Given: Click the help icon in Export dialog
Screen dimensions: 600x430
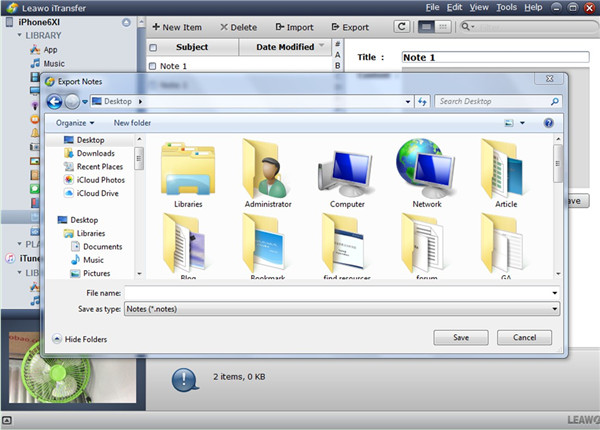Looking at the screenshot, I should click(x=548, y=123).
